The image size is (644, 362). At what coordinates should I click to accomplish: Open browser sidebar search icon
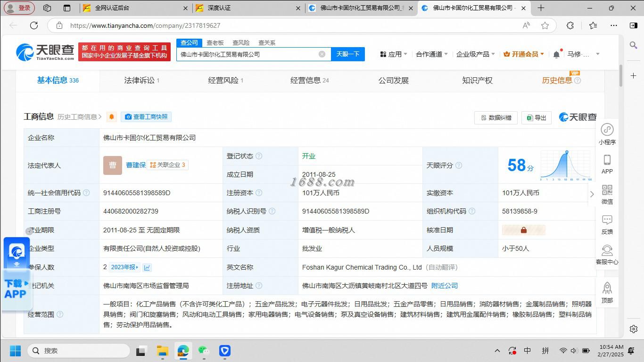click(634, 45)
